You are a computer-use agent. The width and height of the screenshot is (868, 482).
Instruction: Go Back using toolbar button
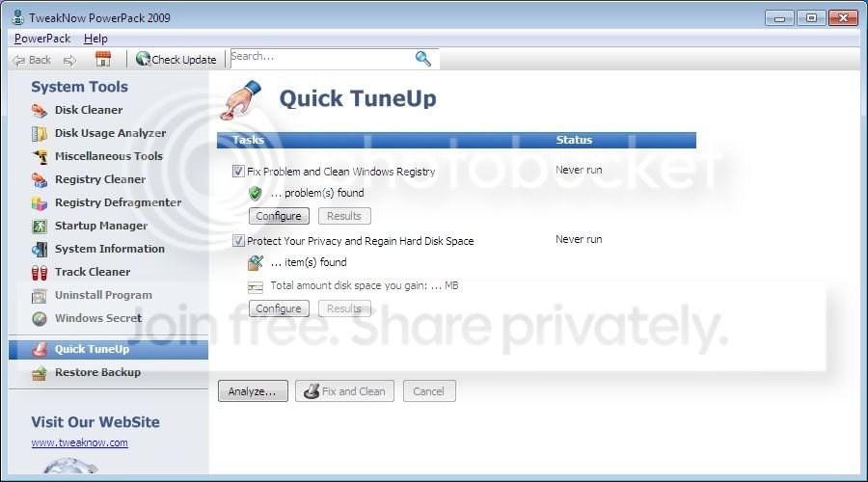(x=32, y=60)
